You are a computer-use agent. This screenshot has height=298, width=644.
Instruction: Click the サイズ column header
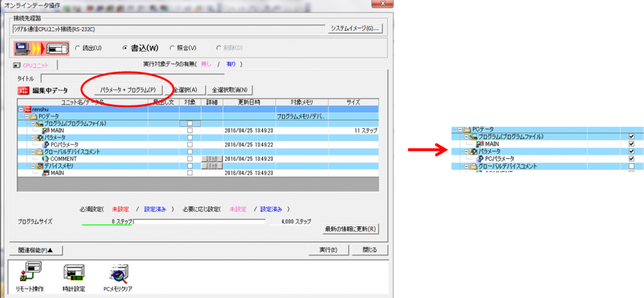coord(353,102)
